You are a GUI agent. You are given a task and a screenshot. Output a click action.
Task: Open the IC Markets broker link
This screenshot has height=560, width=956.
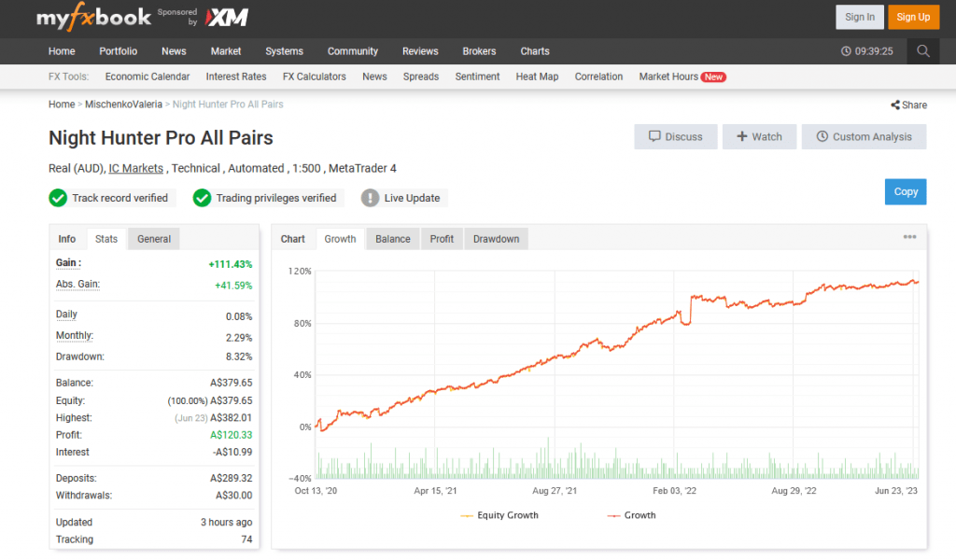click(136, 168)
